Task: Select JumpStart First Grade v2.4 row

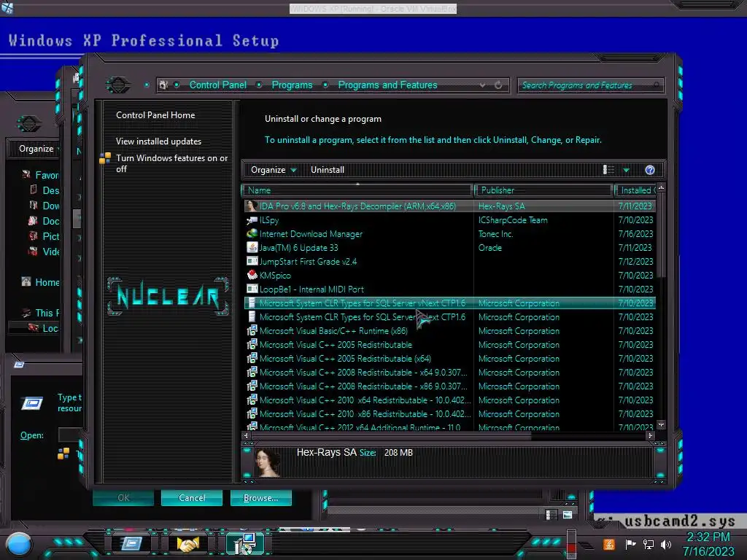Action: click(449, 262)
